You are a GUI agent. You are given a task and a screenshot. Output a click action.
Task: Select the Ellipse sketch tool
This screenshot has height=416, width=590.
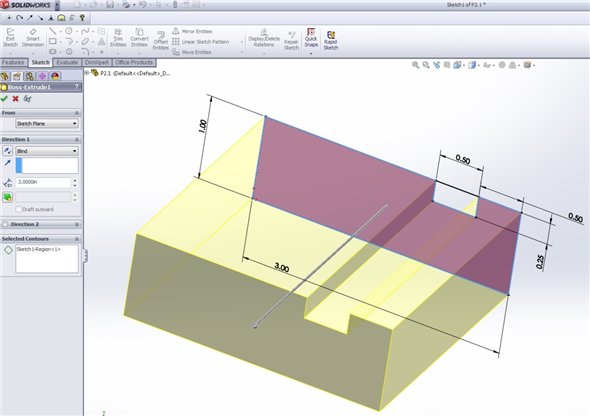(x=85, y=41)
